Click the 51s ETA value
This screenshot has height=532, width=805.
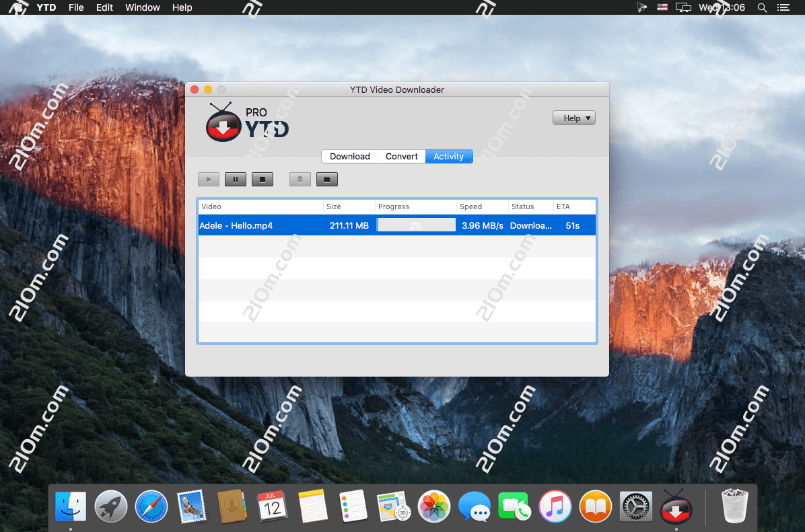[572, 226]
